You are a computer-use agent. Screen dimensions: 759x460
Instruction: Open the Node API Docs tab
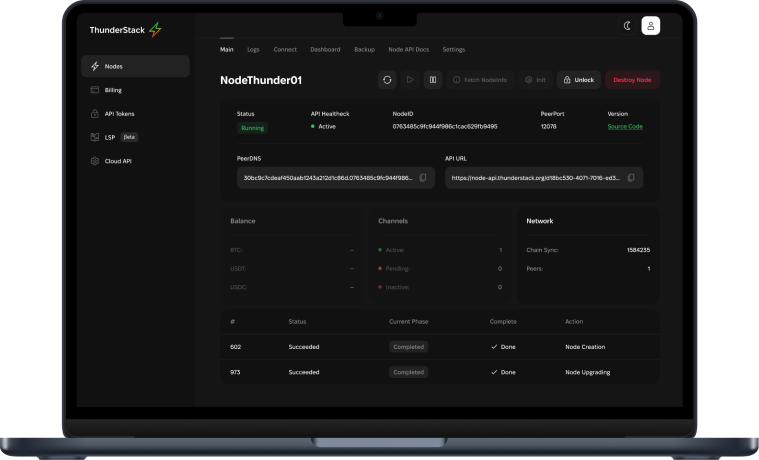pyautogui.click(x=408, y=49)
